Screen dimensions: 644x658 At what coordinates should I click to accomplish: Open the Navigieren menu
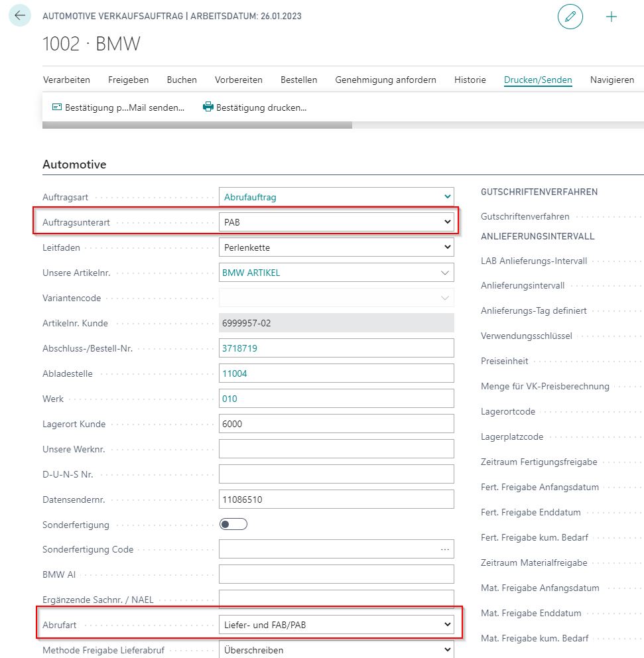click(612, 80)
